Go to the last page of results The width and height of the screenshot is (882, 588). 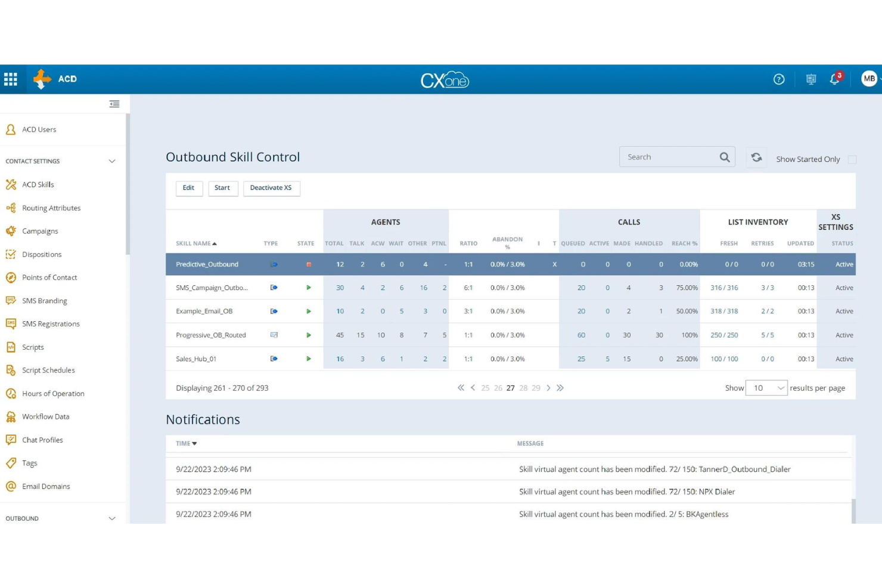click(560, 388)
